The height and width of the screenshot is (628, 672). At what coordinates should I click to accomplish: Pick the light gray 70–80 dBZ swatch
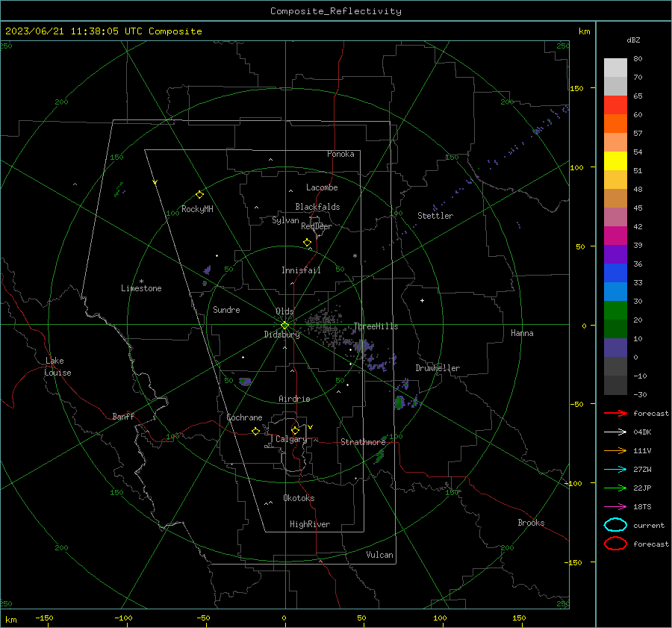point(615,68)
